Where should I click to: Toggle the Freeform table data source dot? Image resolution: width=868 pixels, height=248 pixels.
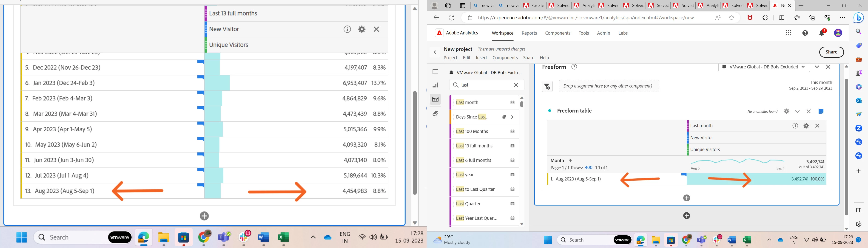[x=549, y=111]
